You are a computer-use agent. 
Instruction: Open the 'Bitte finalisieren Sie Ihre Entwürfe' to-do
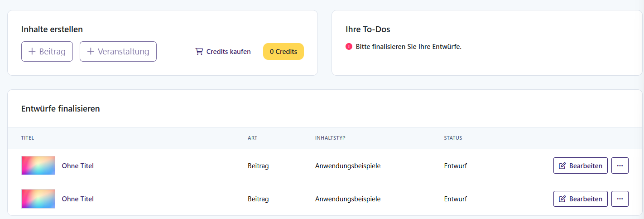click(x=408, y=47)
